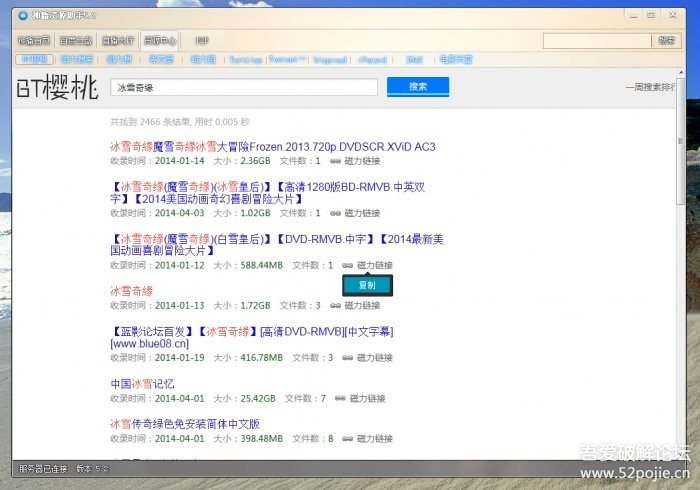700x490 pixels.
Task: Open the 冰雪传奇绿色免安装简体中文版 result
Action: 185,424
